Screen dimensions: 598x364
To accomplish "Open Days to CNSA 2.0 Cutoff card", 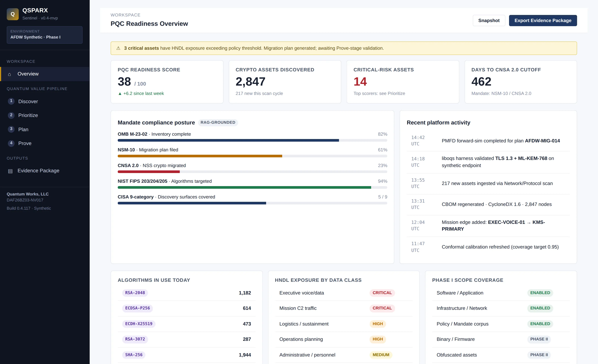I will coord(521,82).
